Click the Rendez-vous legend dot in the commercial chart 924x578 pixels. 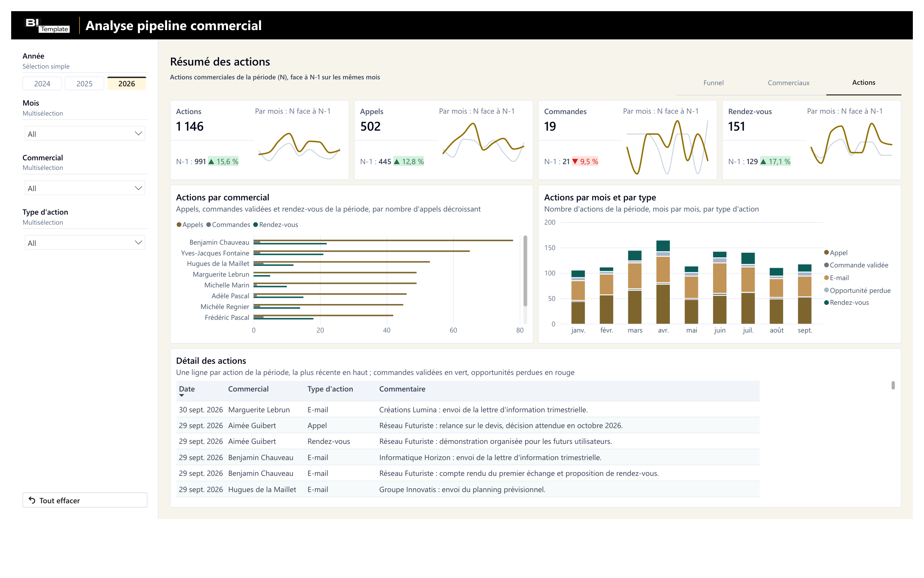(x=256, y=225)
